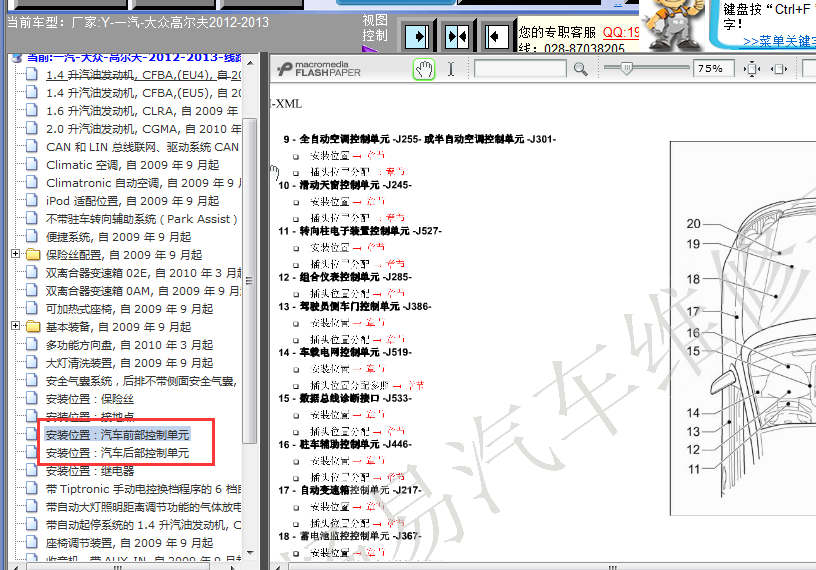Select the hand pan tool in FlashPaper

424,69
